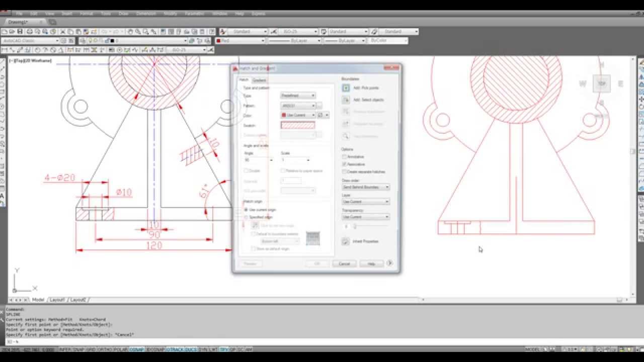Open the hatch Angle dropdown
The image size is (644, 362).
[x=258, y=160]
